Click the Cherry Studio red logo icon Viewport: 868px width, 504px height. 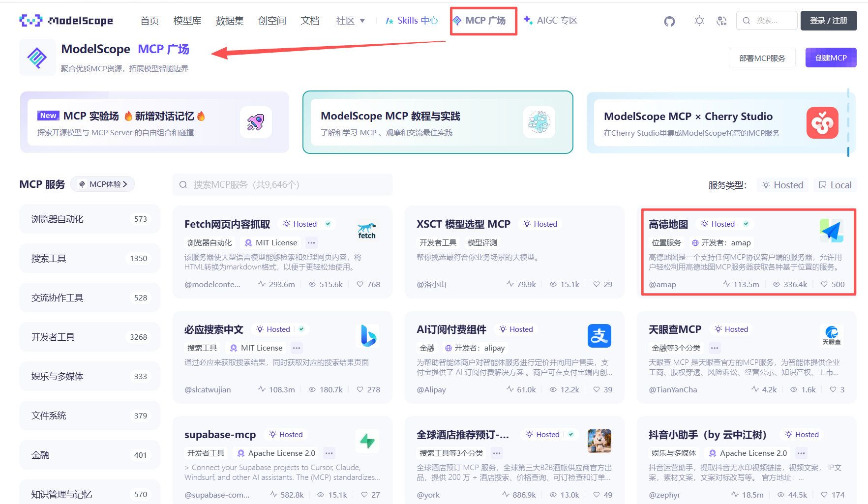(x=822, y=122)
